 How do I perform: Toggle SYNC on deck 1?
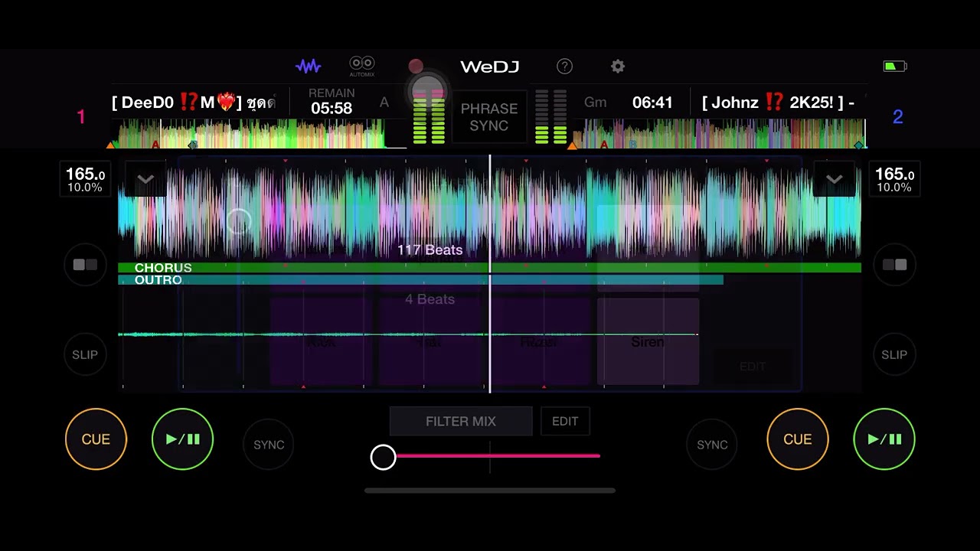269,445
